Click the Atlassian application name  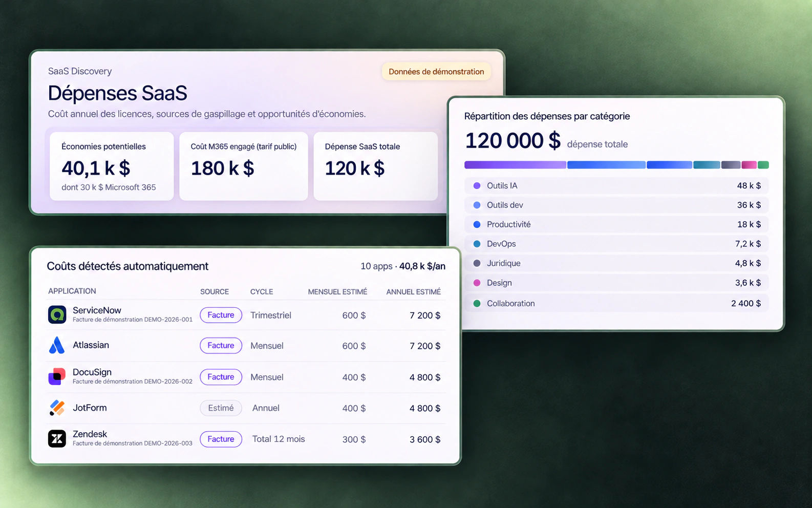[x=91, y=345]
